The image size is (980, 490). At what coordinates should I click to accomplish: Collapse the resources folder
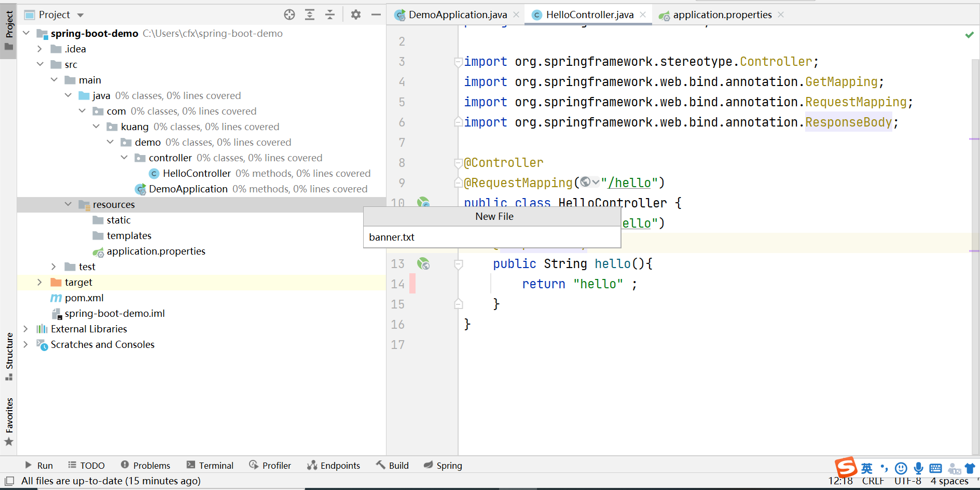[x=68, y=204]
